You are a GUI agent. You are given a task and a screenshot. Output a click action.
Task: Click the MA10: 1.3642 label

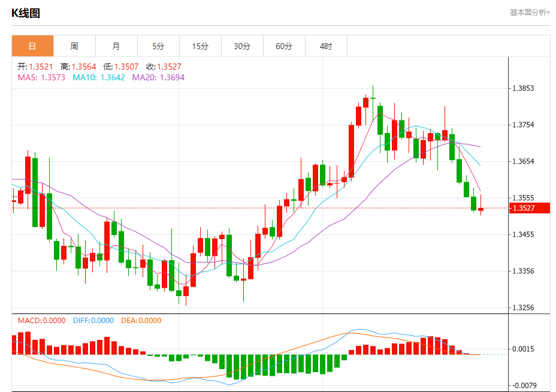coord(99,77)
